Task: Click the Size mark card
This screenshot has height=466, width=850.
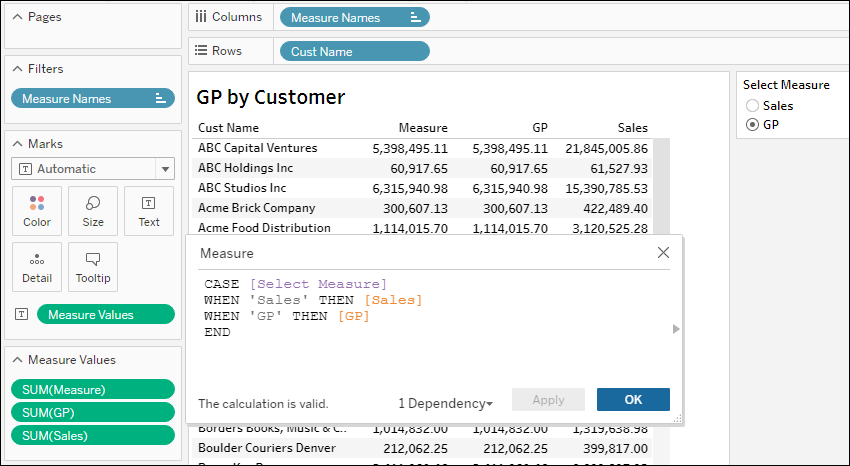Action: tap(93, 211)
